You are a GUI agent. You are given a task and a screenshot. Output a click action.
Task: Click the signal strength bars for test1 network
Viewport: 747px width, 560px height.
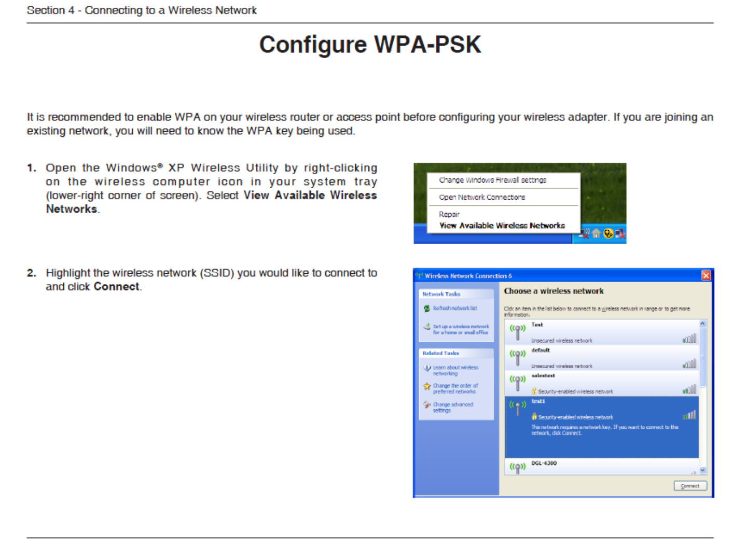[x=689, y=415]
